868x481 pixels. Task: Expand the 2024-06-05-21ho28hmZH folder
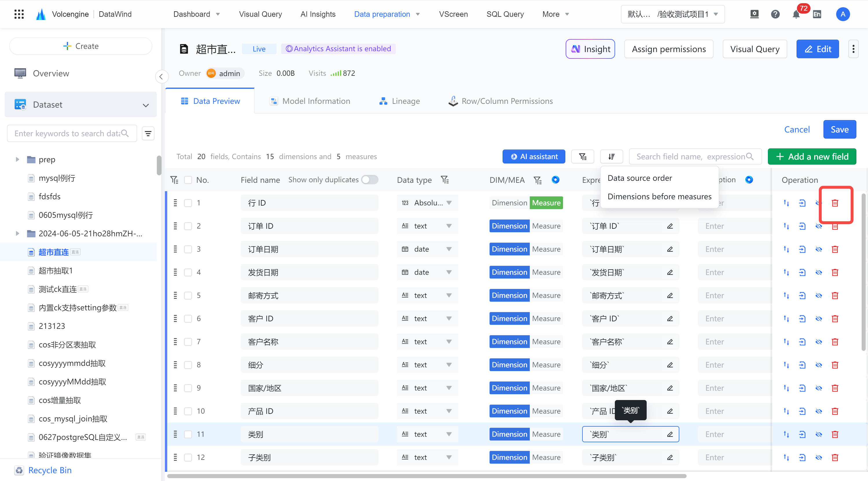pyautogui.click(x=17, y=233)
